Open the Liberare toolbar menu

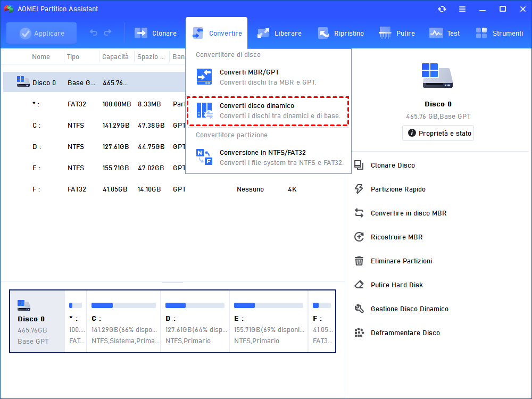point(279,33)
